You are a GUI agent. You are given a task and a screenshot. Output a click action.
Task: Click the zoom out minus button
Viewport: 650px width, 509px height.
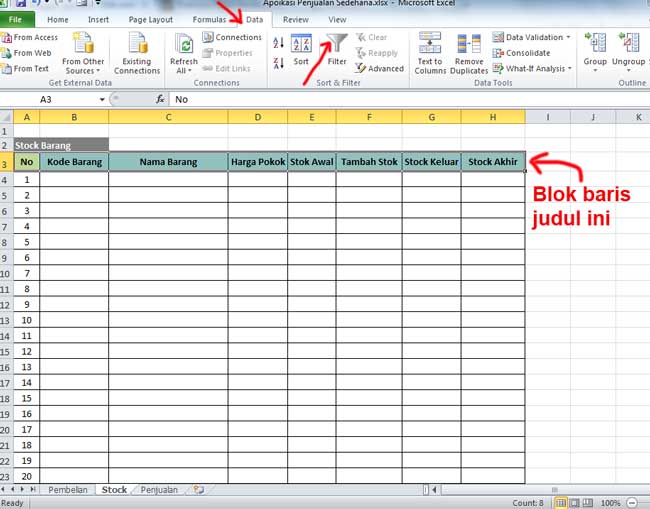pyautogui.click(x=632, y=503)
